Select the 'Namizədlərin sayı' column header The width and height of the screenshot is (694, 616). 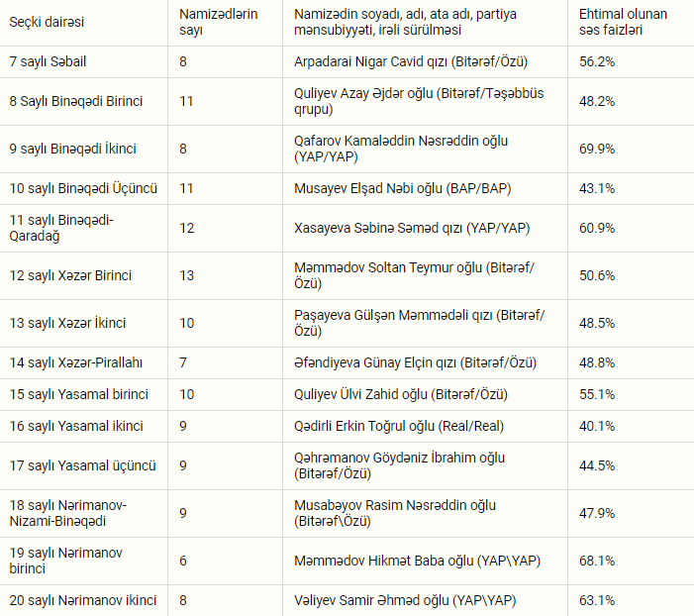218,22
